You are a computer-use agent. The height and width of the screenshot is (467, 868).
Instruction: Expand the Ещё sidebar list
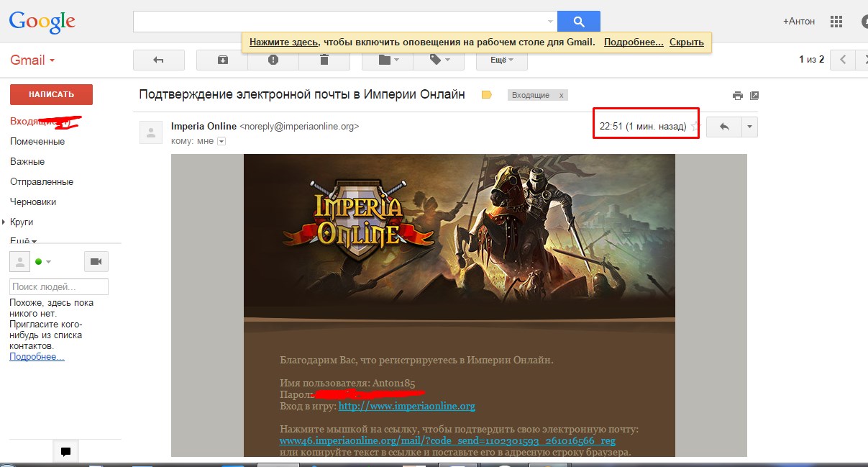coord(23,240)
